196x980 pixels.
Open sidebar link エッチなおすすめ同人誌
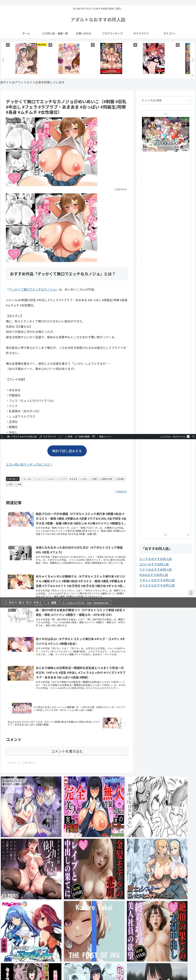[155, 559]
